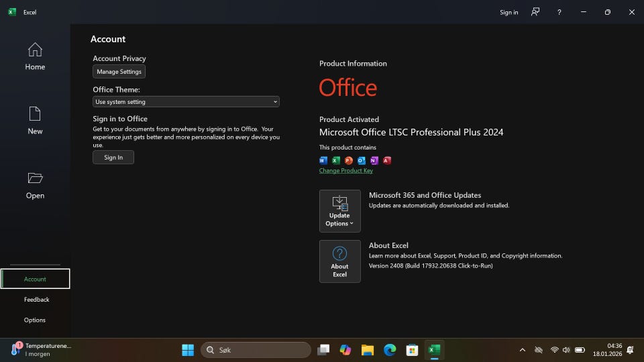The width and height of the screenshot is (644, 362).
Task: Click the Windows taskbar search box
Action: tap(256, 350)
